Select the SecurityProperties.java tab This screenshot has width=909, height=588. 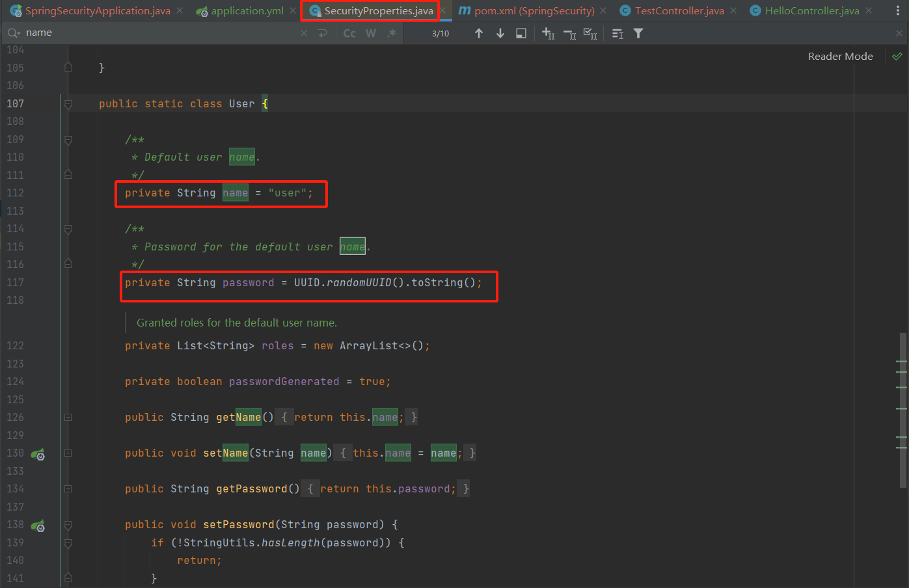pyautogui.click(x=379, y=11)
